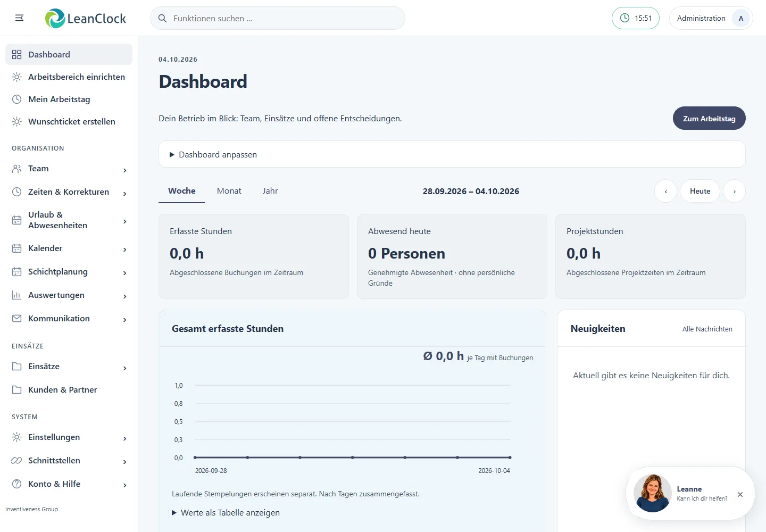Click the Funktionen suchen search field
Image resolution: width=766 pixels, height=532 pixels.
click(278, 18)
